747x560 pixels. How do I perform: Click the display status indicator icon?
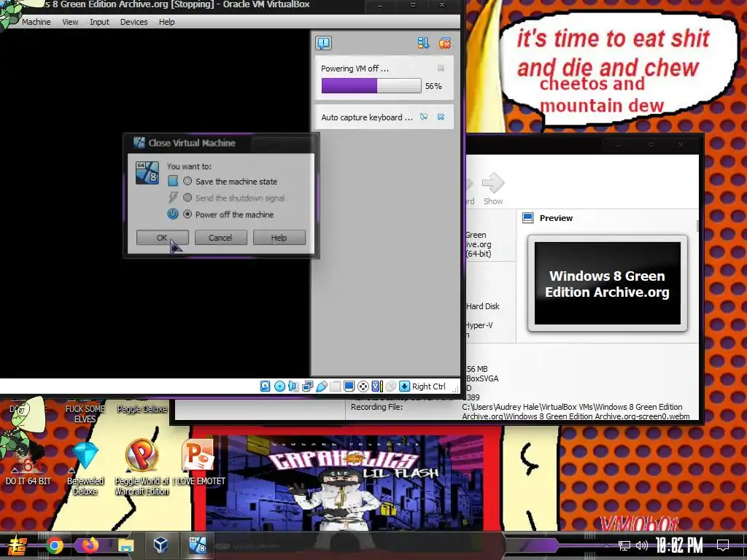(349, 386)
